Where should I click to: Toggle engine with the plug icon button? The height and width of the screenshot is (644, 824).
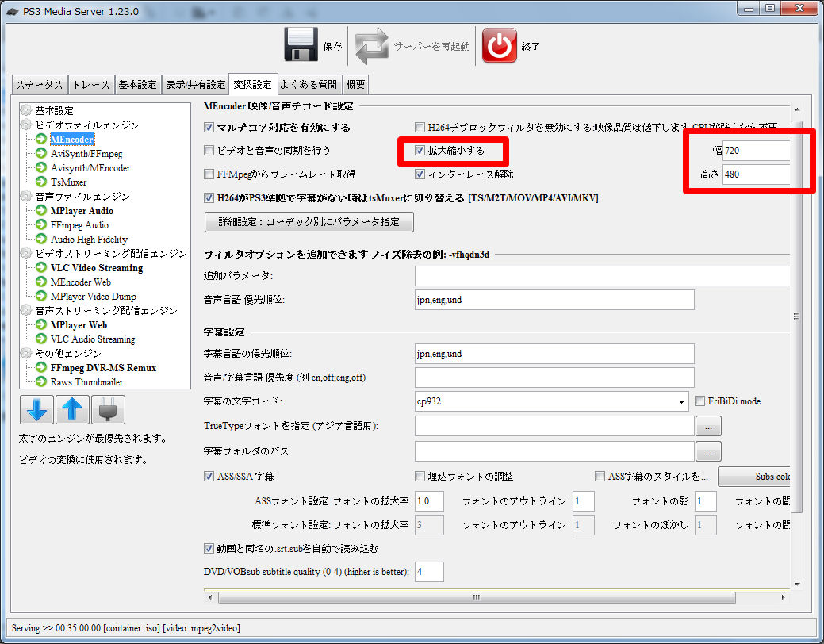108,409
